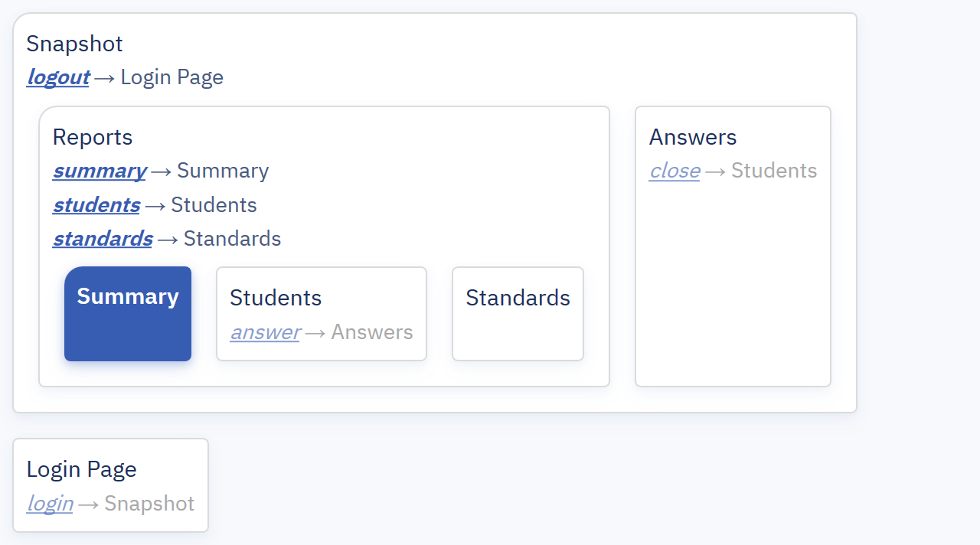Click the Login Page target after logout arrow
Viewport: 980px width, 545px height.
tap(172, 77)
